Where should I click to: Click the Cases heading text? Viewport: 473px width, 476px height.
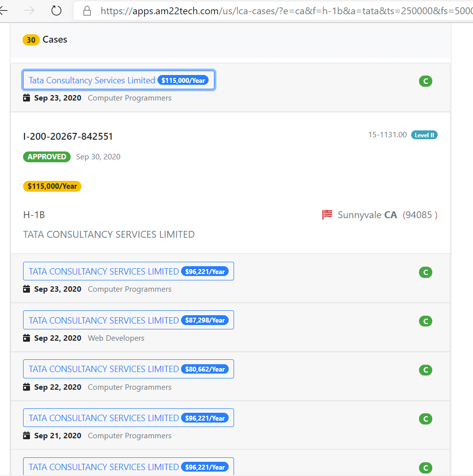click(x=54, y=40)
